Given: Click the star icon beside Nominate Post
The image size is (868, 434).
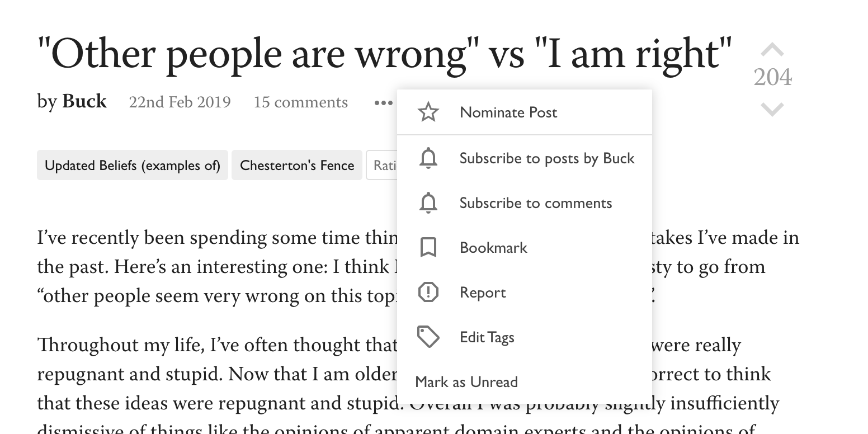Looking at the screenshot, I should pos(428,112).
